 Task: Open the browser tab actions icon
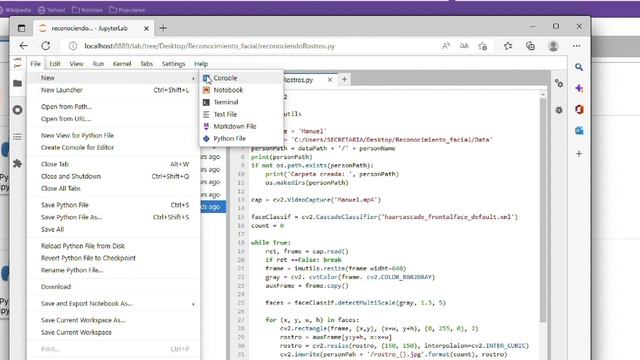21,28
